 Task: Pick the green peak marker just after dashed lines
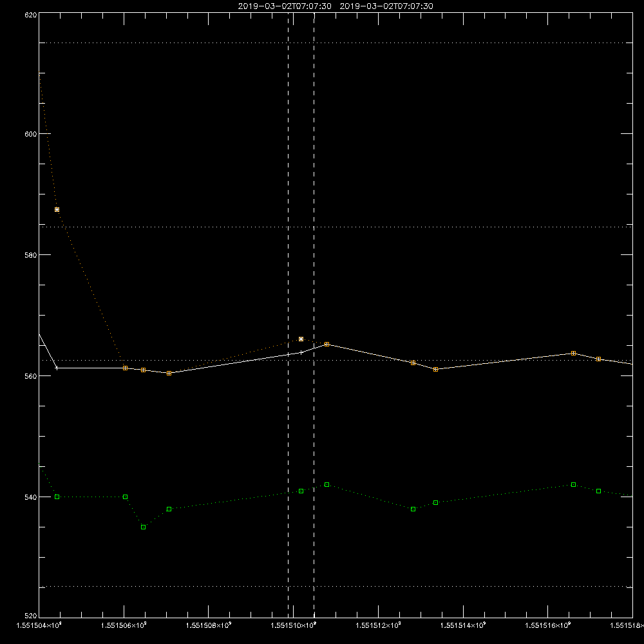click(327, 485)
